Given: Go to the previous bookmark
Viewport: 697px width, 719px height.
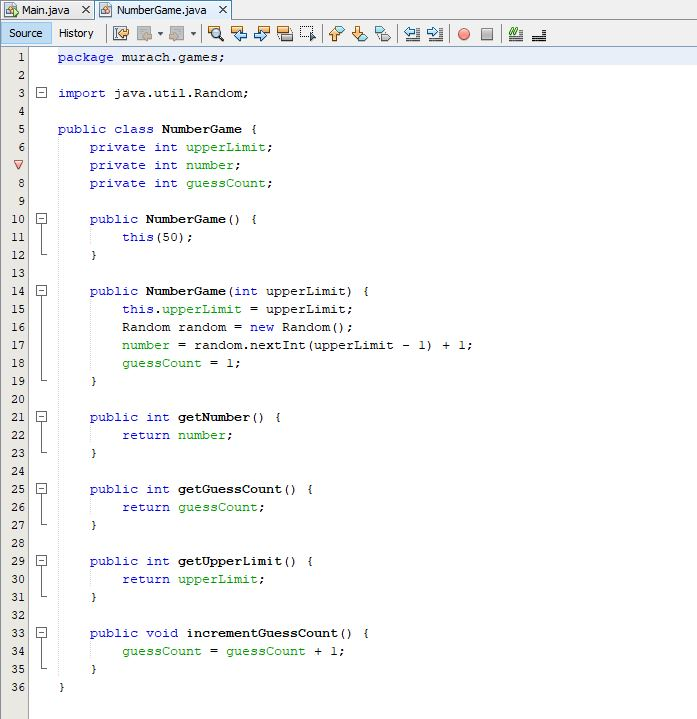Looking at the screenshot, I should tap(336, 33).
